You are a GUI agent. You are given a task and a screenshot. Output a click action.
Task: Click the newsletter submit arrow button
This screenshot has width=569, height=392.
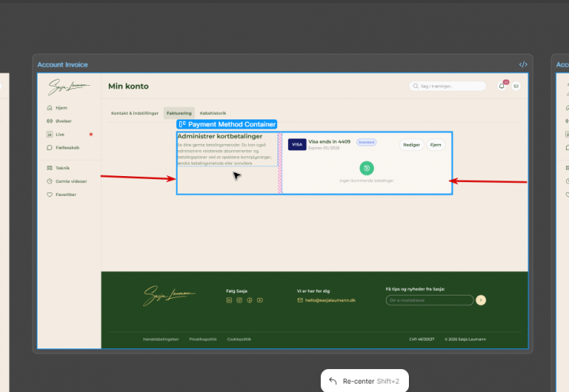pyautogui.click(x=481, y=300)
